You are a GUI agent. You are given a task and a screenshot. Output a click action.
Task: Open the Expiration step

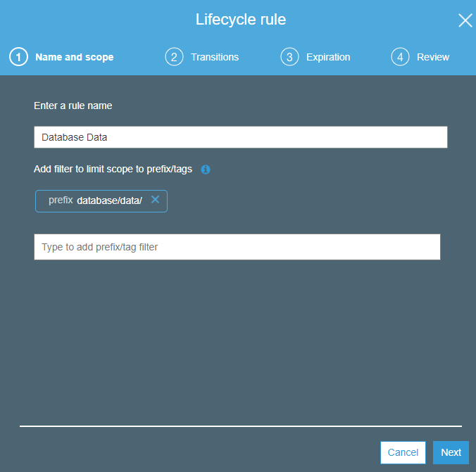tap(327, 57)
